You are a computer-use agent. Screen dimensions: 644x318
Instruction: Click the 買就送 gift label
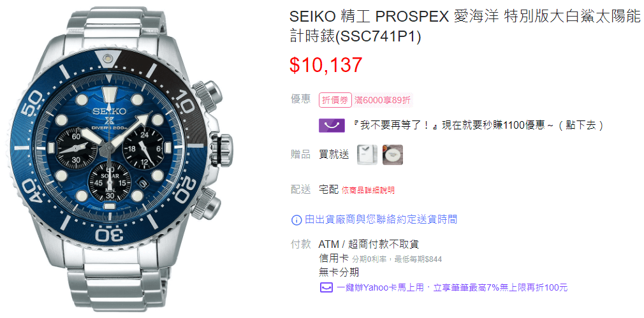[x=334, y=155]
